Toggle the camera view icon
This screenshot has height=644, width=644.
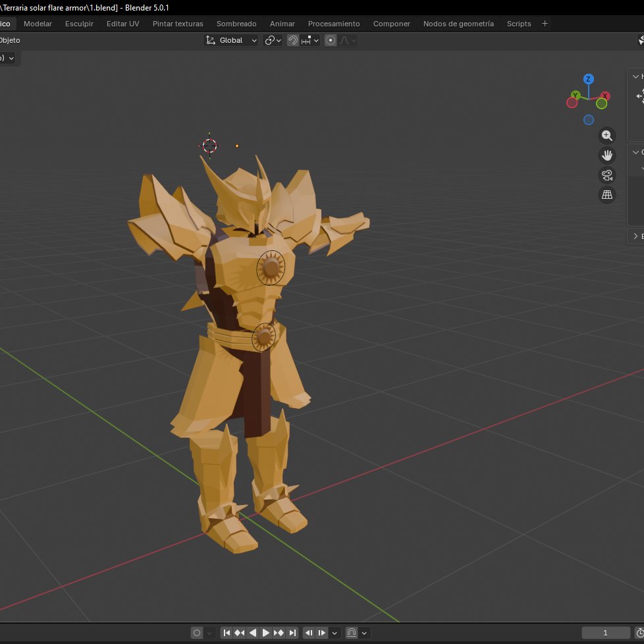point(607,175)
